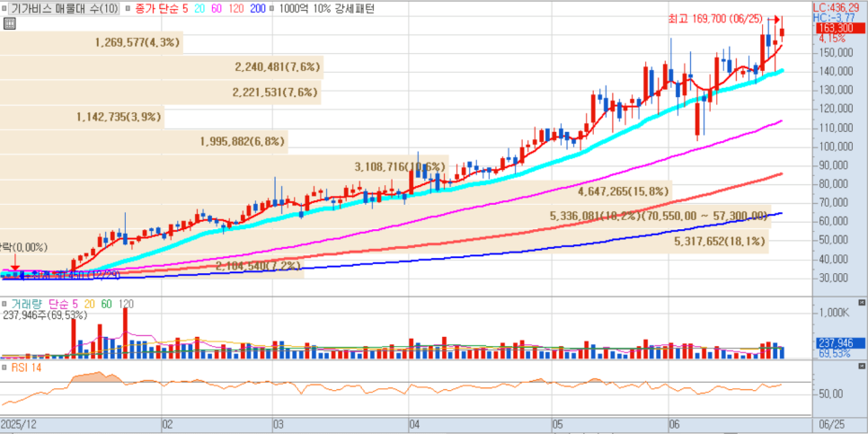Click the 05 month label on date axis

coord(559,425)
